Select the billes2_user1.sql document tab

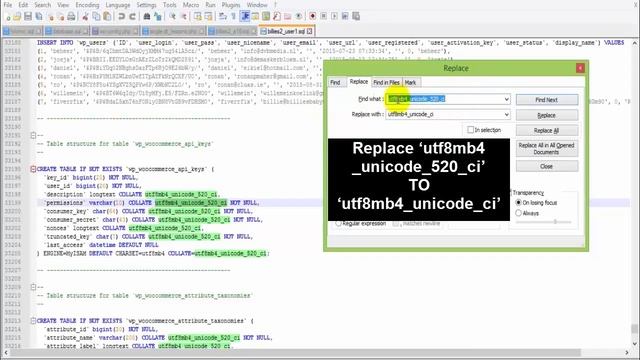point(286,31)
